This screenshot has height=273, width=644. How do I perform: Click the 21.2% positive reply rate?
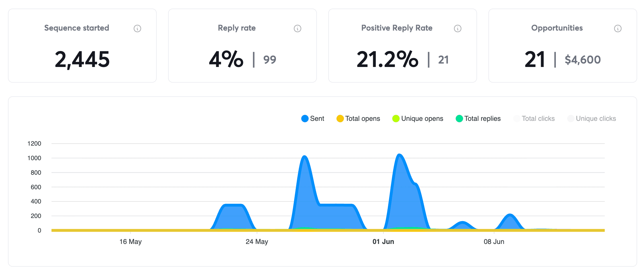pyautogui.click(x=387, y=59)
